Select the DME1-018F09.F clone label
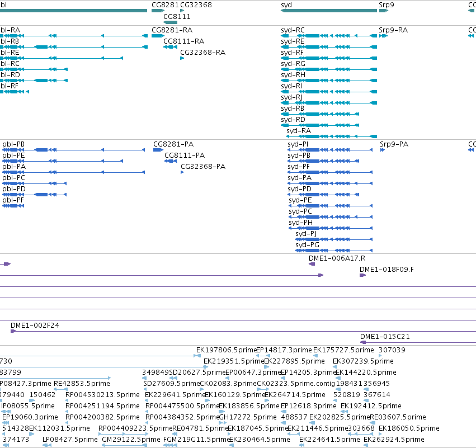The height and width of the screenshot is (448, 476). tap(387, 270)
